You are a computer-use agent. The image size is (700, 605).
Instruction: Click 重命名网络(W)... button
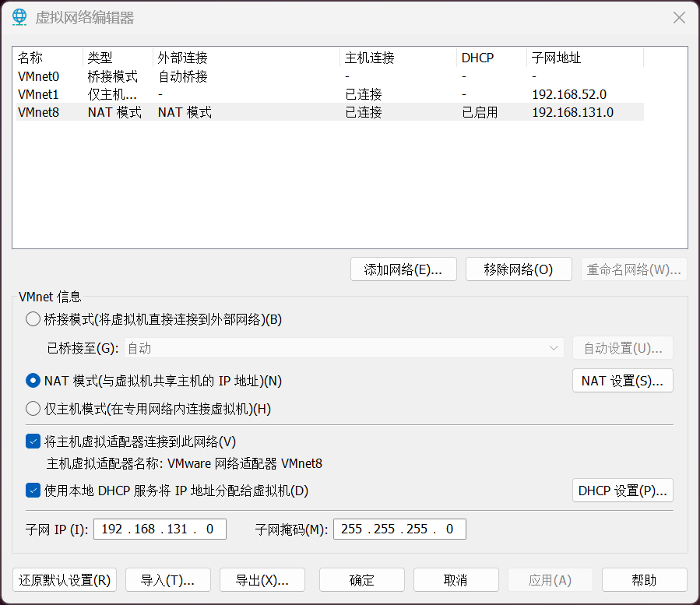click(634, 269)
